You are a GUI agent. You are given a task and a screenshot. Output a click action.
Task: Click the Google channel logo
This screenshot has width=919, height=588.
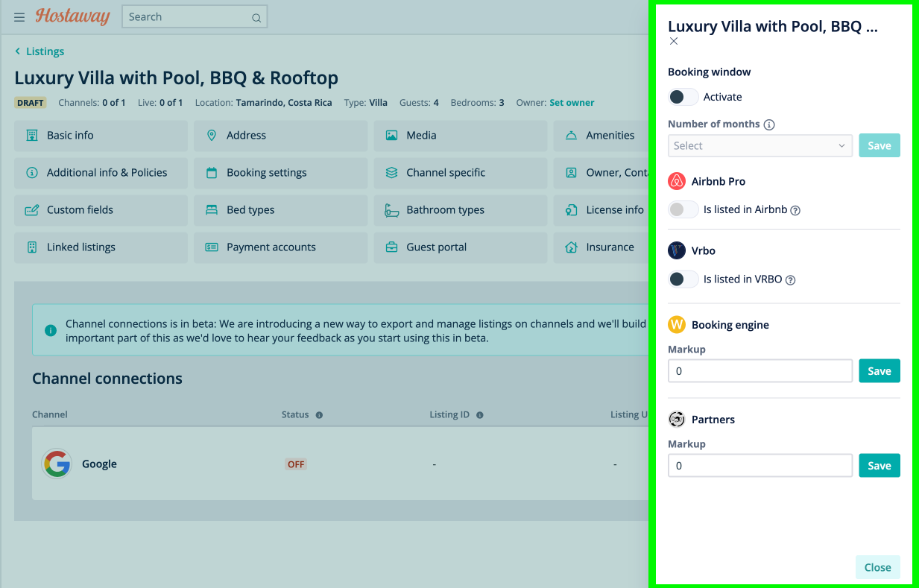pos(57,464)
